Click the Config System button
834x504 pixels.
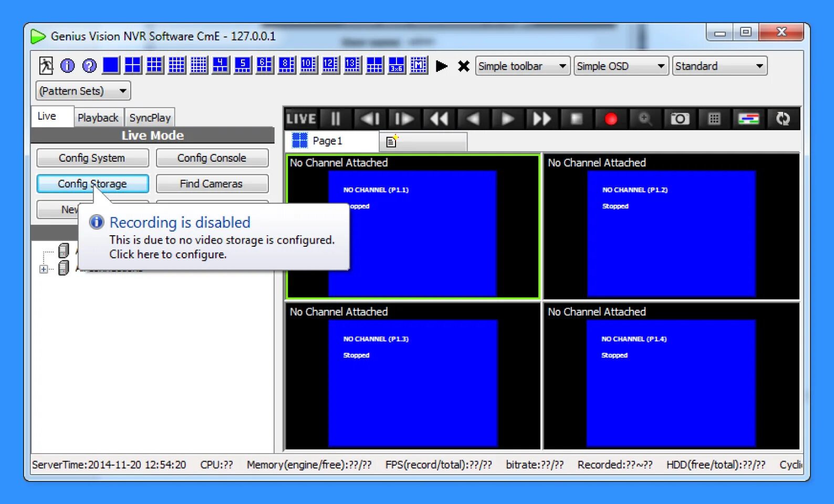(92, 158)
